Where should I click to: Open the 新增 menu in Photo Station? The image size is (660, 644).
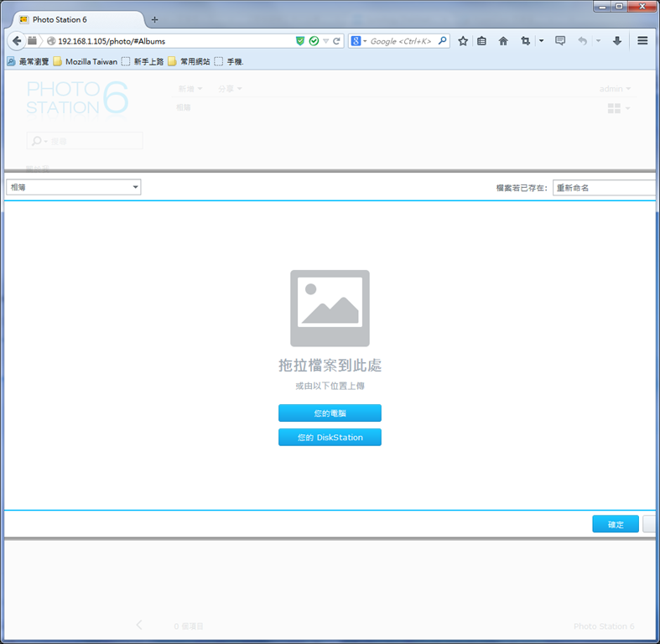click(190, 89)
